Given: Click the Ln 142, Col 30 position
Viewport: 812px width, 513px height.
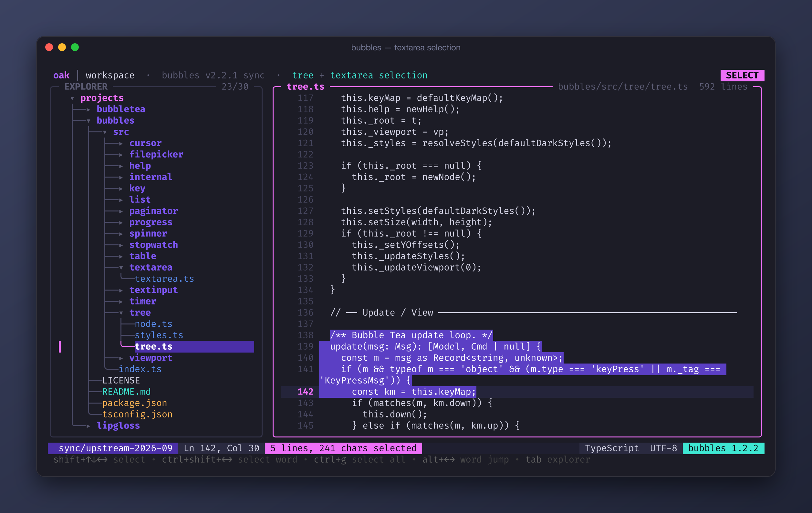Looking at the screenshot, I should click(222, 448).
